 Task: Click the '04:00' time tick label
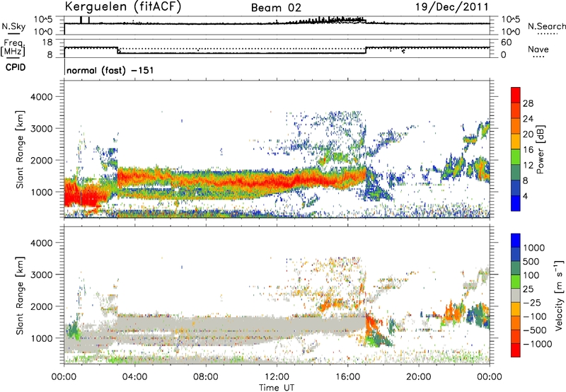(x=134, y=377)
